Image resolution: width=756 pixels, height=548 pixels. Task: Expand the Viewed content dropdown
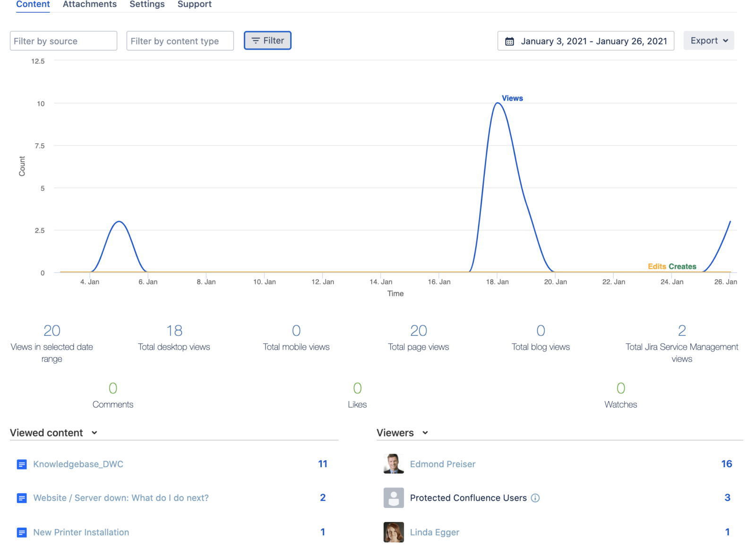coord(94,433)
